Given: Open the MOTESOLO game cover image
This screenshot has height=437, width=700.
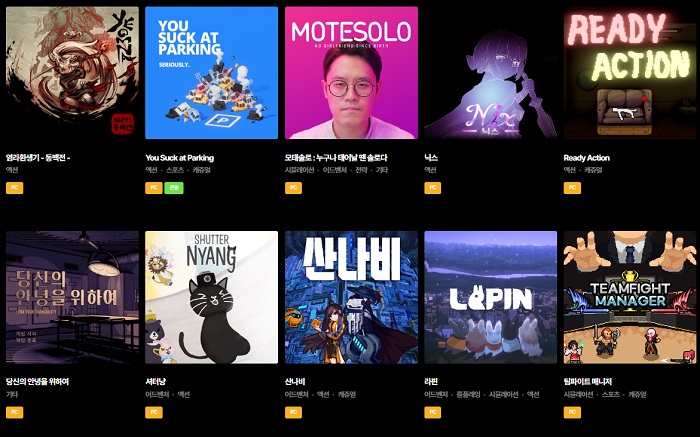Looking at the screenshot, I should coord(351,73).
